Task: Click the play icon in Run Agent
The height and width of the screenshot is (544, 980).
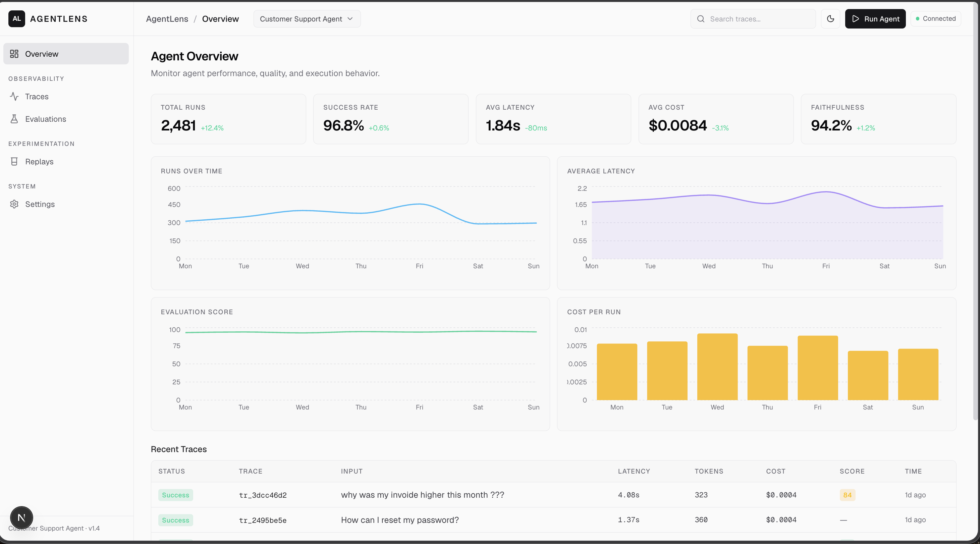Action: click(x=856, y=19)
